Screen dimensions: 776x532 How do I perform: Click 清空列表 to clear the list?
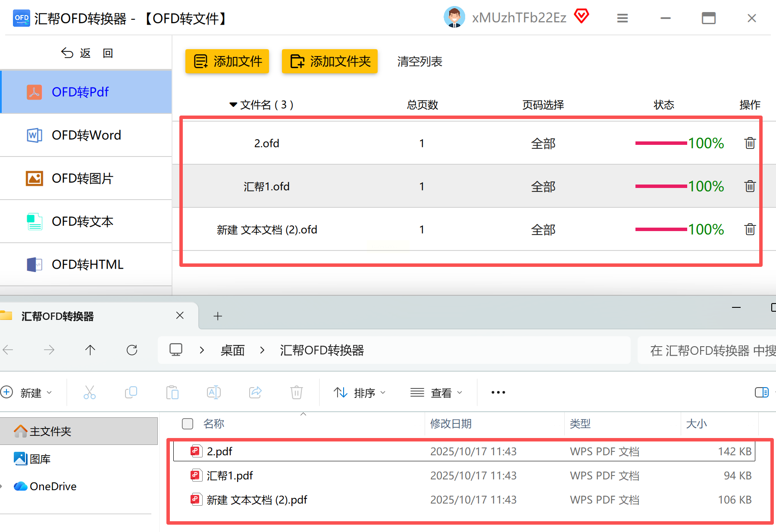[x=420, y=62]
